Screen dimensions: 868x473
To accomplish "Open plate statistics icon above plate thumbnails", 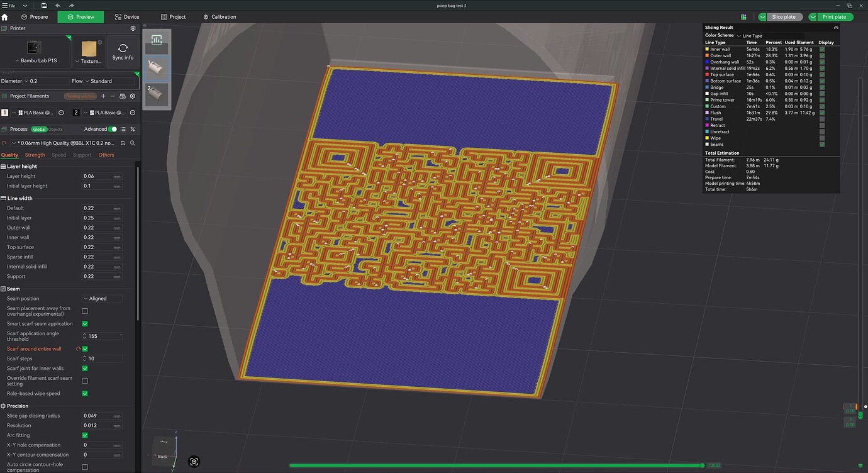I will click(x=157, y=40).
